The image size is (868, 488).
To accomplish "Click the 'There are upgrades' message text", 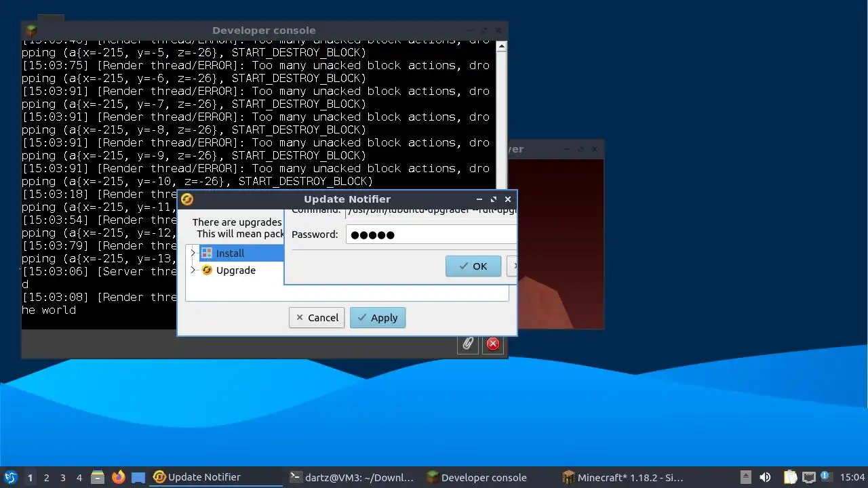I will point(237,222).
